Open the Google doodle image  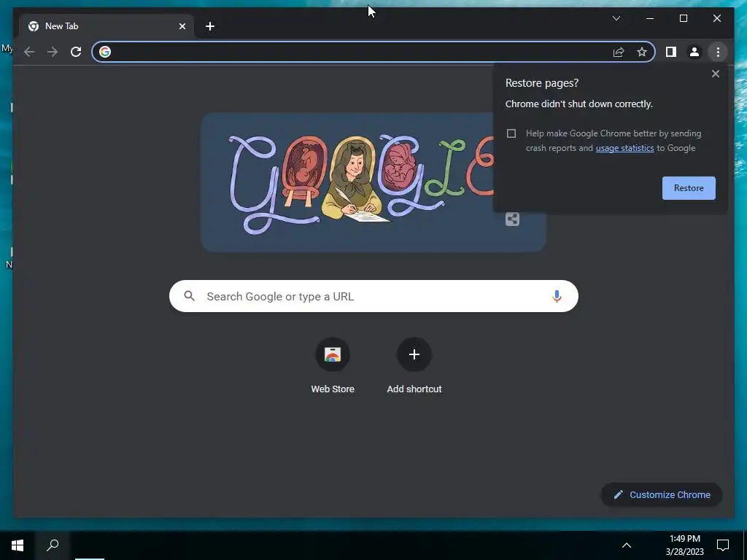pos(348,182)
